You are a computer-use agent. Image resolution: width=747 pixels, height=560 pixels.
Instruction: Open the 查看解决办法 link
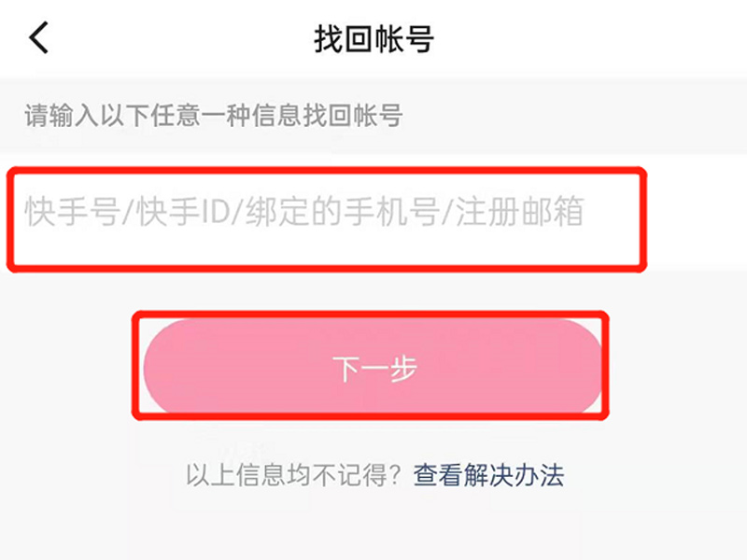pyautogui.click(x=489, y=475)
